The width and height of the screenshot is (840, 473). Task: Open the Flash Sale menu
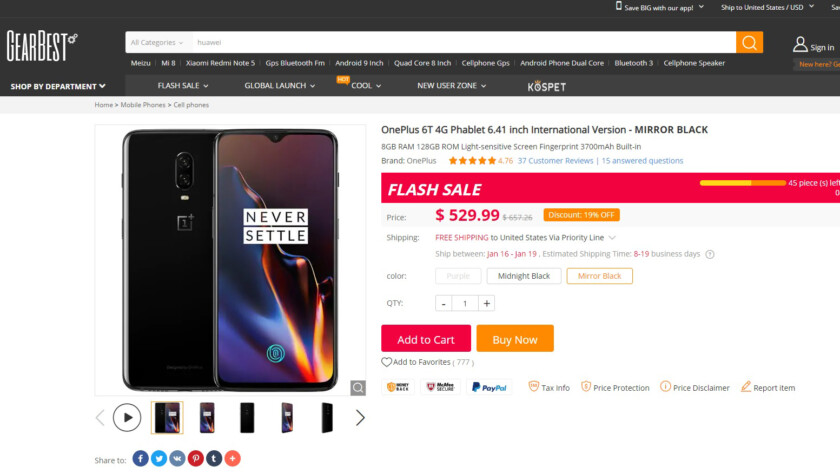point(180,86)
